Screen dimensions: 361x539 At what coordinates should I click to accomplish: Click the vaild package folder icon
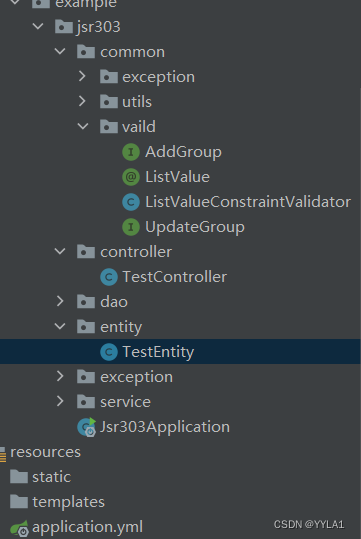click(109, 126)
